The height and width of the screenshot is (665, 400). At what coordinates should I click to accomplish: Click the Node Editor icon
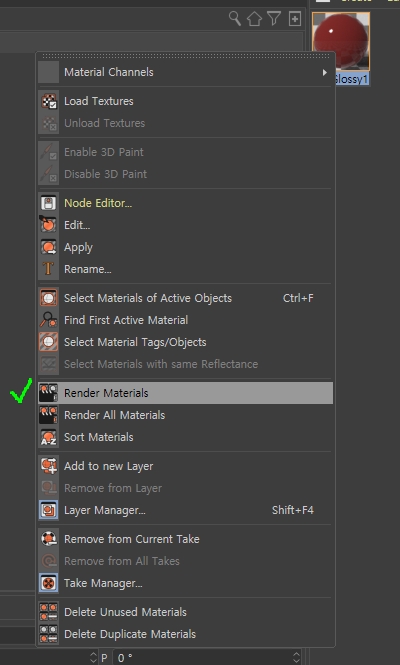49,203
